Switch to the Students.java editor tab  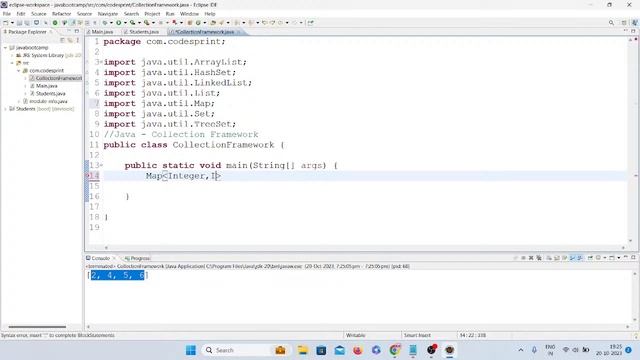click(142, 32)
